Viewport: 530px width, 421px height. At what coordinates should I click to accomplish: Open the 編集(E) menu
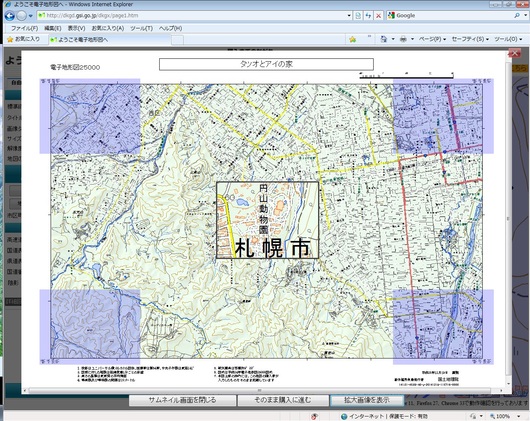click(52, 28)
